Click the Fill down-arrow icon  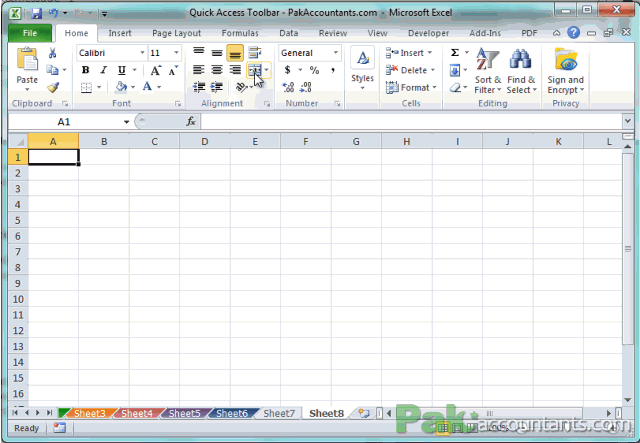coord(455,70)
